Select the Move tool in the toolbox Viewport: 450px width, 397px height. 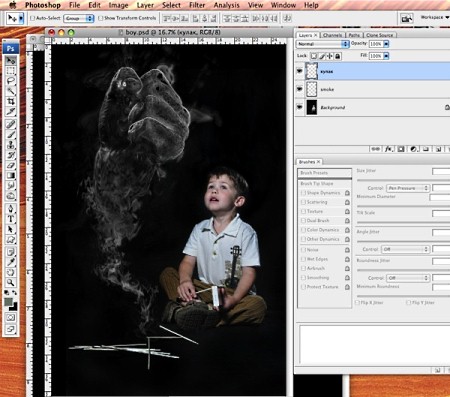pyautogui.click(x=11, y=61)
